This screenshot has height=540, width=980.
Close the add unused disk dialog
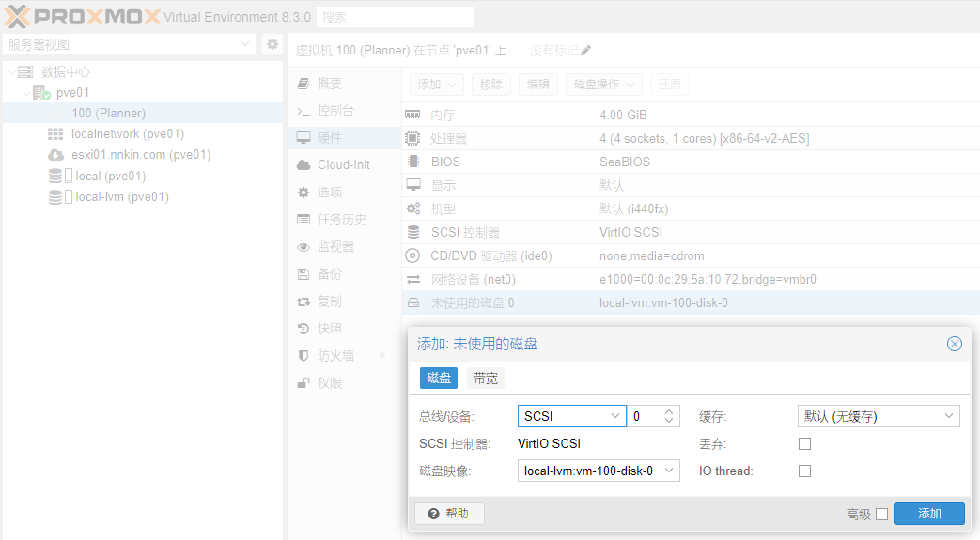pyautogui.click(x=954, y=344)
